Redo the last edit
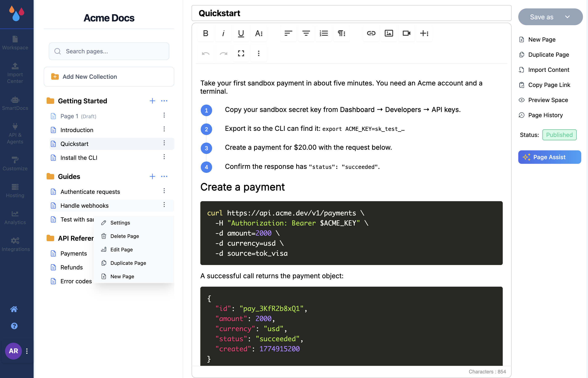Screen dimensions: 588x378 coord(223,53)
